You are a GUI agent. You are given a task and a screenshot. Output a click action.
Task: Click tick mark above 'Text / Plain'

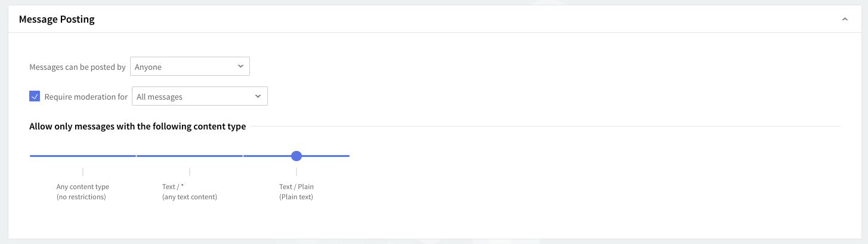click(x=296, y=172)
